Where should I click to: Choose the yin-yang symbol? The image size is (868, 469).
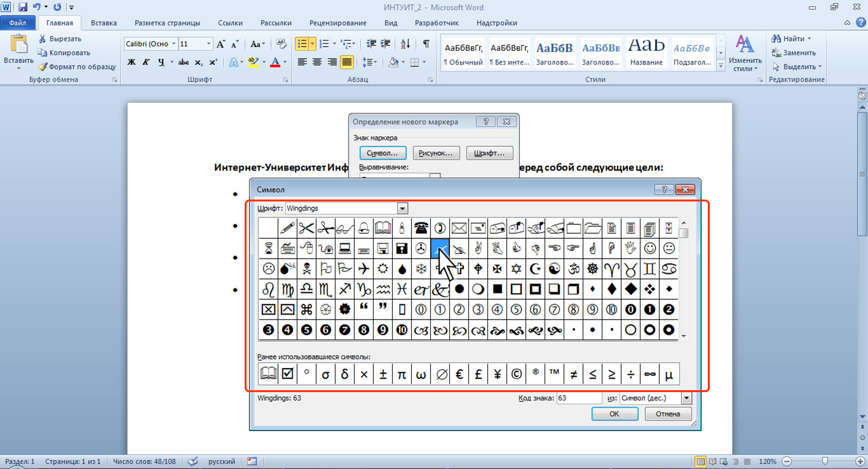pyautogui.click(x=555, y=268)
